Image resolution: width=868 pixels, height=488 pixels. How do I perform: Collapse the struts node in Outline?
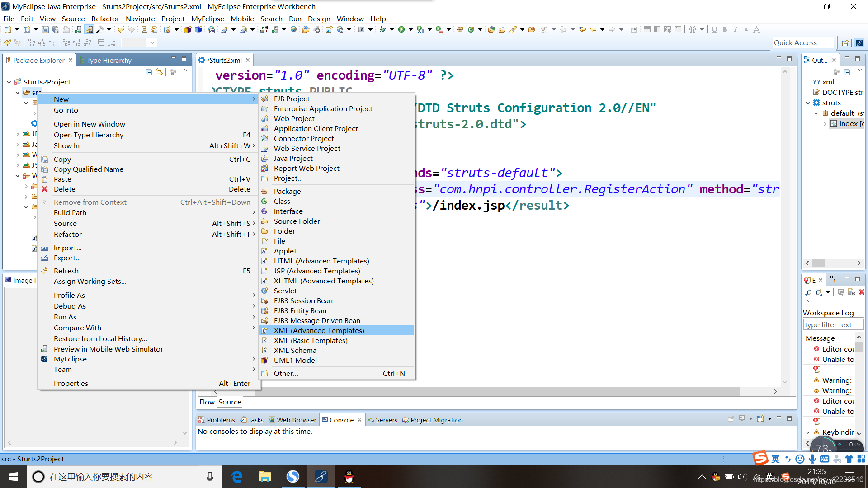[808, 103]
